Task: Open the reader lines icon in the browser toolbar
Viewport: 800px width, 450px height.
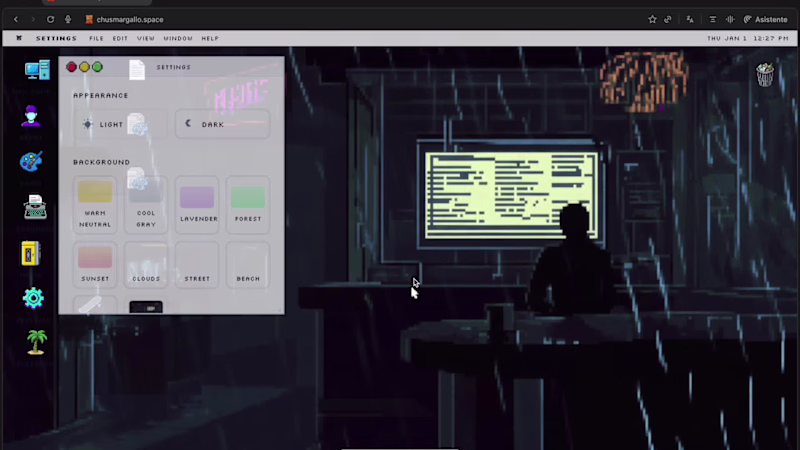Action: [x=713, y=19]
